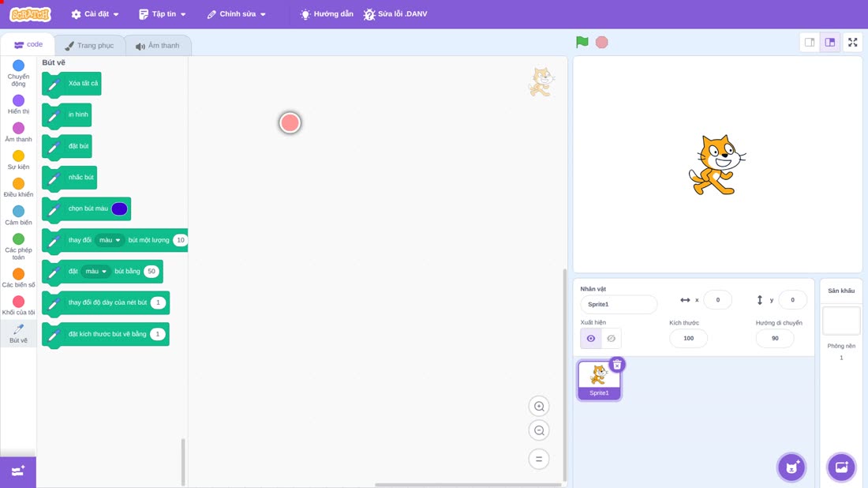The height and width of the screenshot is (488, 868).
Task: Open the Cảm biến block category
Action: pyautogui.click(x=18, y=216)
